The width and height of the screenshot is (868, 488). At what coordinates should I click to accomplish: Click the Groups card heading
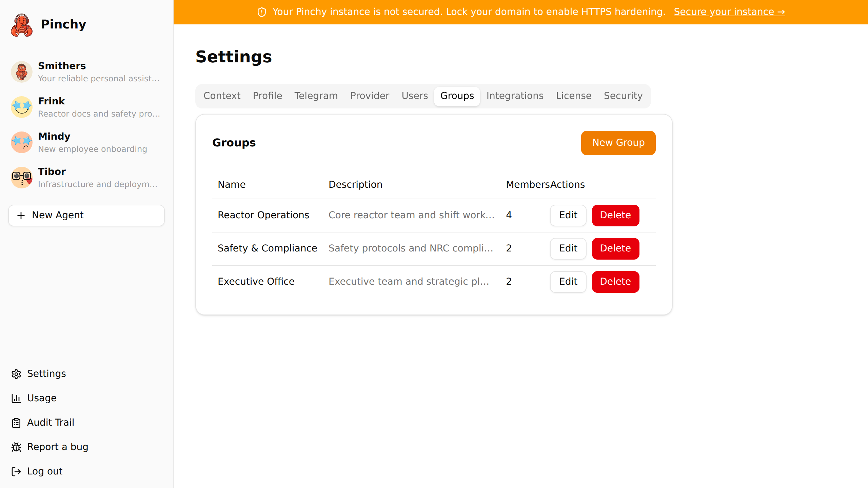tap(234, 143)
